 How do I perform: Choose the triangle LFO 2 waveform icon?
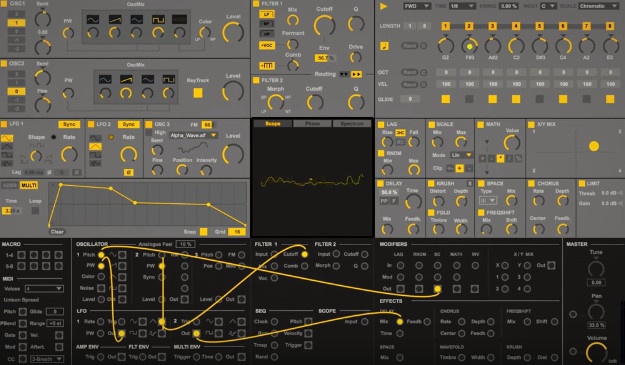click(x=95, y=147)
